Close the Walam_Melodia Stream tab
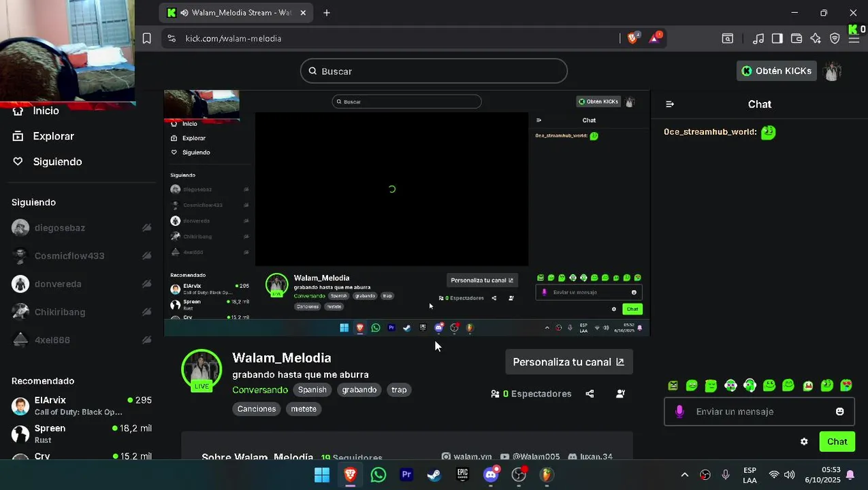This screenshot has width=868, height=490. click(303, 13)
